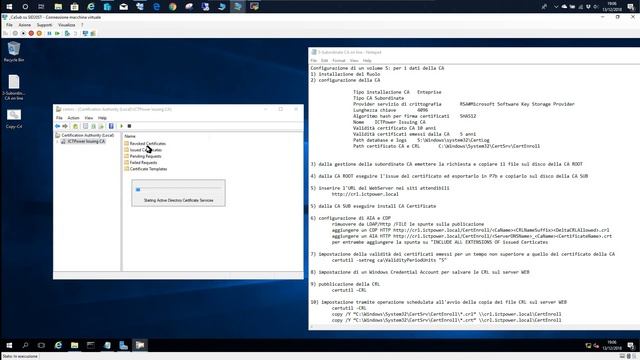Open the View menu in Notepad
640x360 pixels.
(x=354, y=61)
